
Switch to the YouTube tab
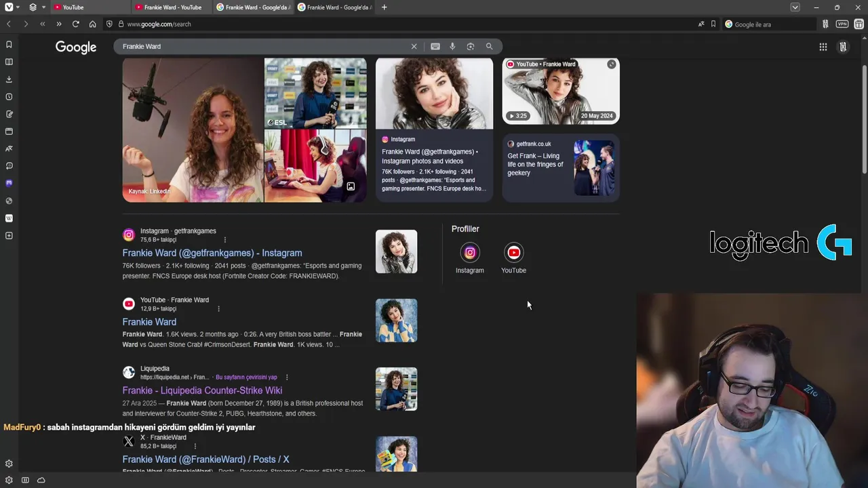(x=90, y=7)
